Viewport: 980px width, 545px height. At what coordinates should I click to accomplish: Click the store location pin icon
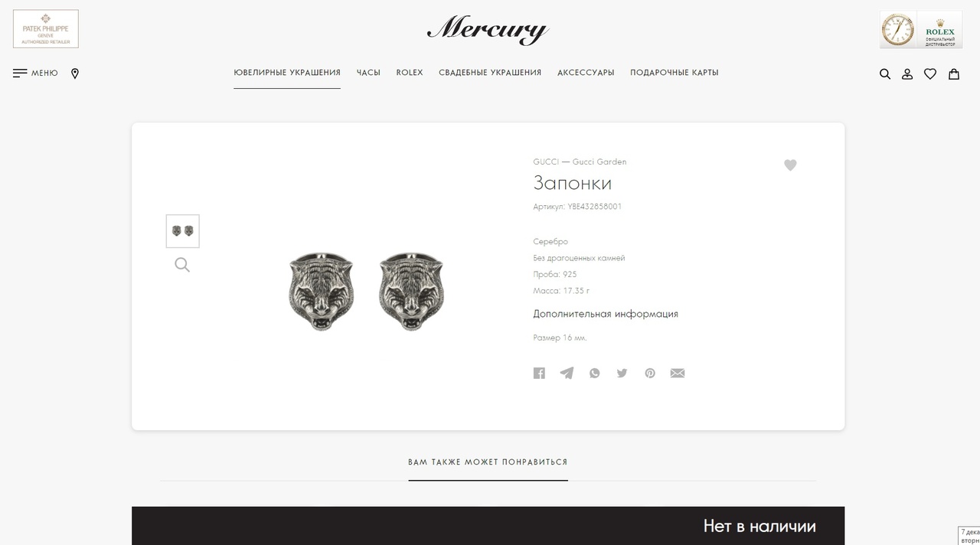[75, 73]
